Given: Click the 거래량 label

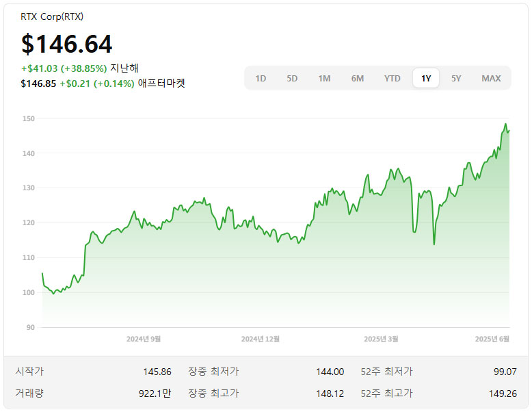Looking at the screenshot, I should 29,394.
